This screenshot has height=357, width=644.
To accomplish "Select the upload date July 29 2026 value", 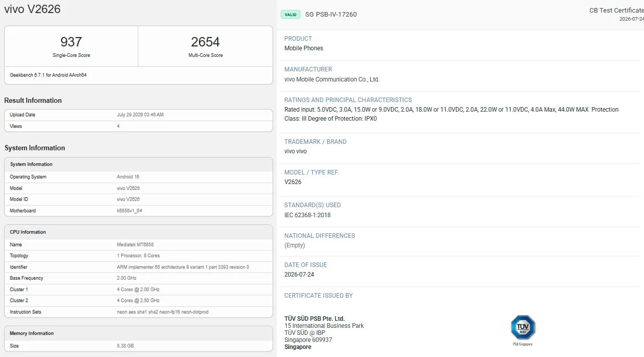I will click(140, 115).
